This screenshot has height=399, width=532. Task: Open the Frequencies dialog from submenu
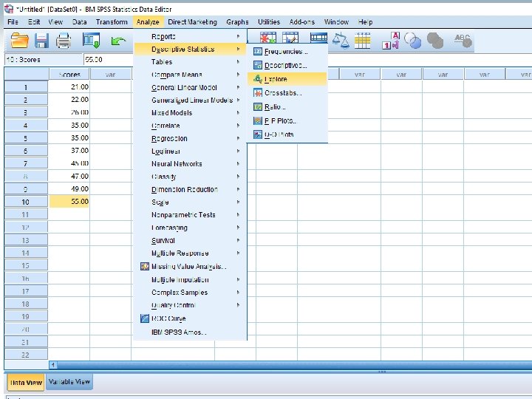click(x=287, y=52)
